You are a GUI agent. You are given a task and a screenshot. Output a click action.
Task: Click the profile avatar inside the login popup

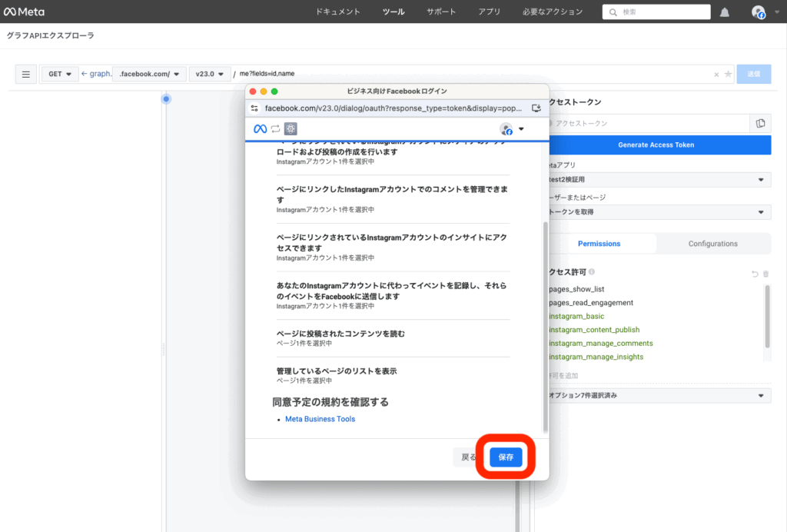tap(506, 129)
